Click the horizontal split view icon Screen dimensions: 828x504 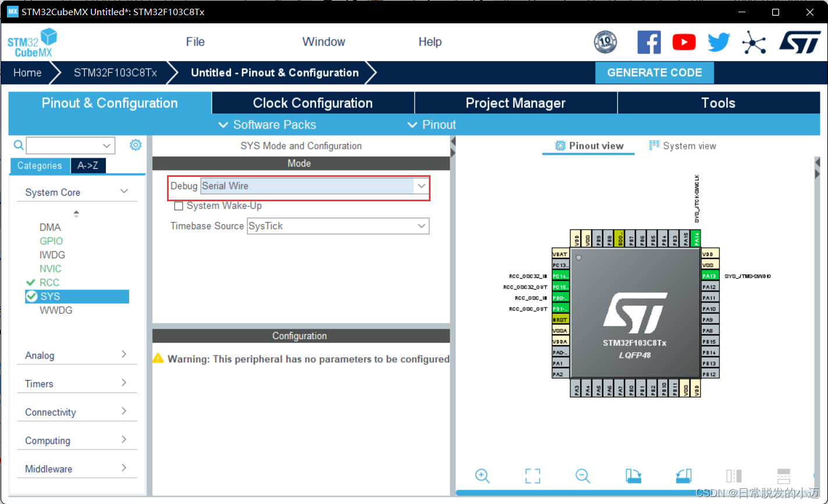coord(784,475)
